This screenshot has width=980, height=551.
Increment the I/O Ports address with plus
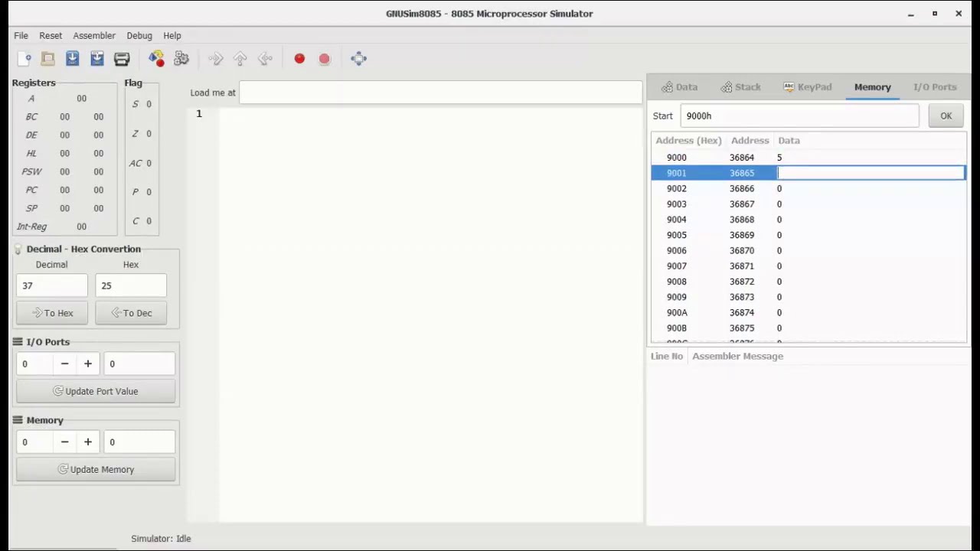point(88,364)
